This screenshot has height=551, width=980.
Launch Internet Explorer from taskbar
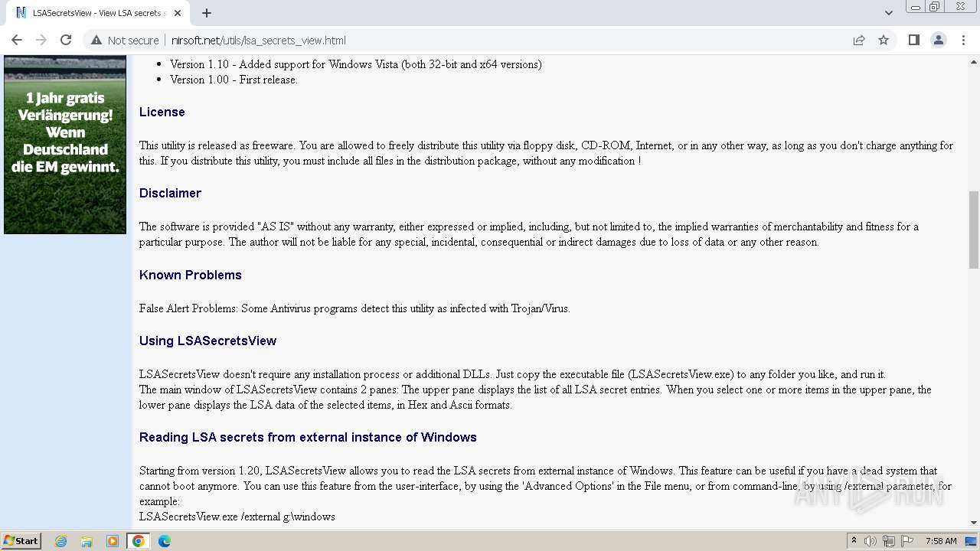click(61, 541)
